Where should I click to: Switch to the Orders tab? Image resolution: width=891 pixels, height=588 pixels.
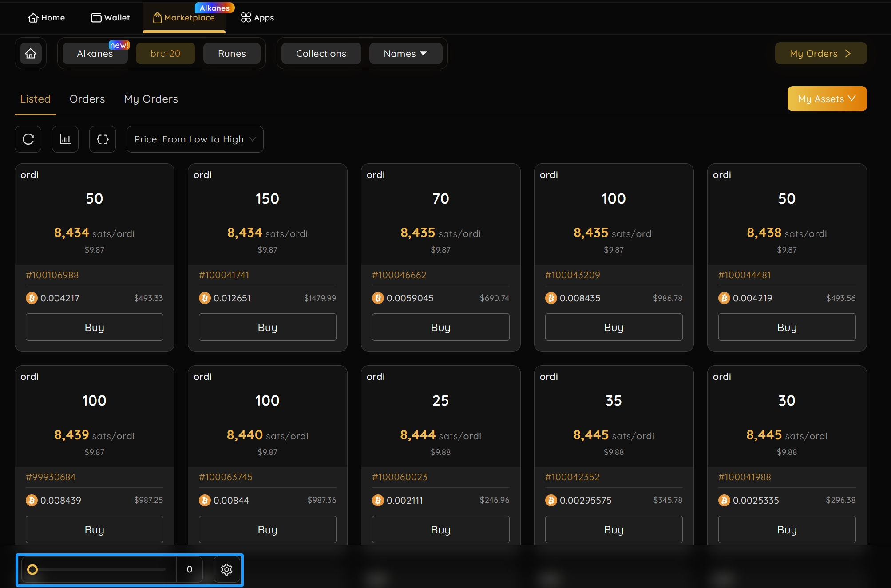point(87,99)
